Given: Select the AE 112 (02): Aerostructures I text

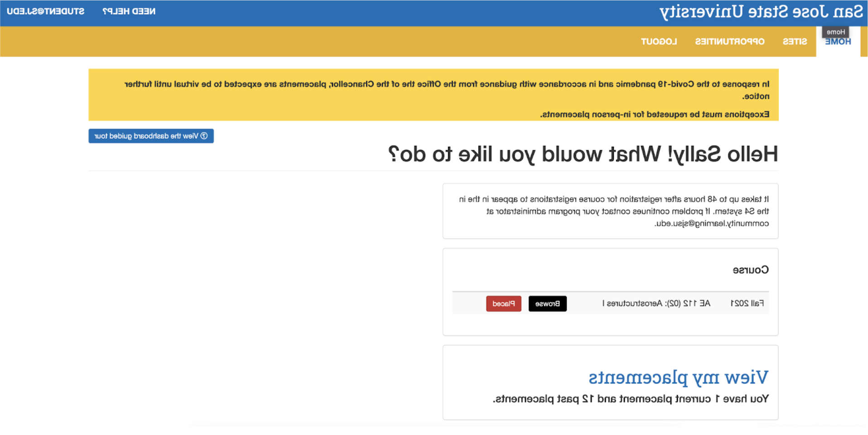Looking at the screenshot, I should (656, 303).
